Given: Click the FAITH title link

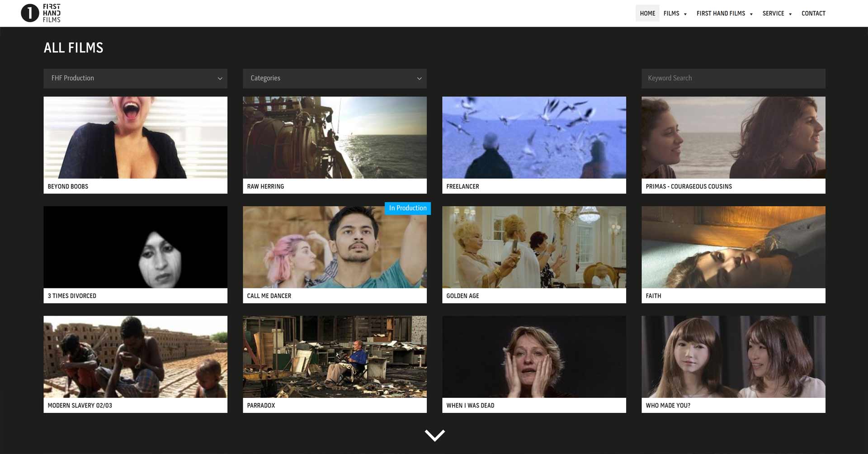Looking at the screenshot, I should (x=653, y=296).
